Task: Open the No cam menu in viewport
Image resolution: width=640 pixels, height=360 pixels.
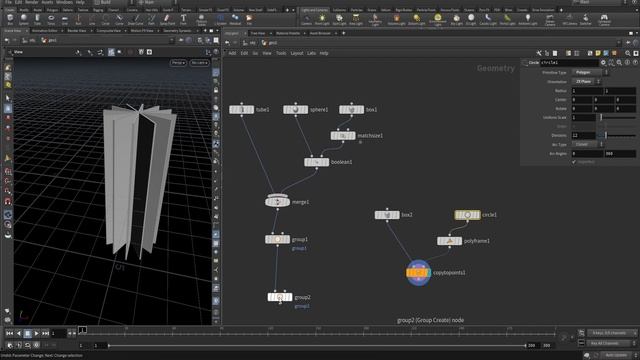Action: (x=200, y=62)
